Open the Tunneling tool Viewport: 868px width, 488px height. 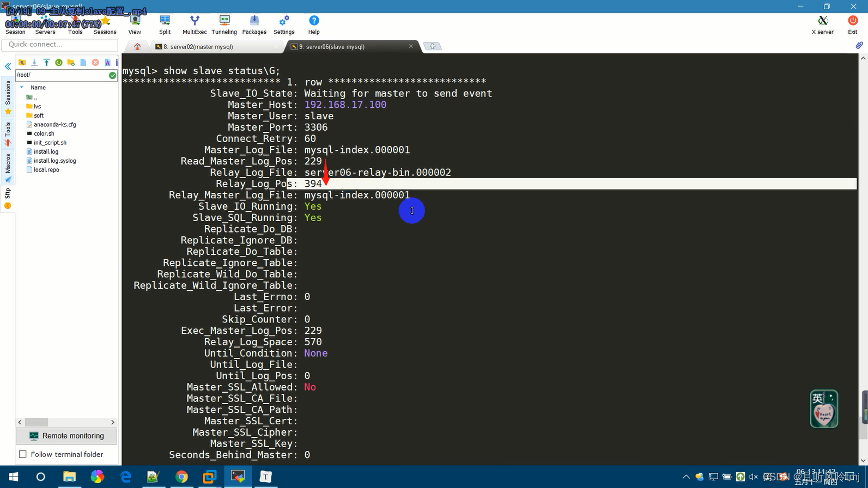224,25
